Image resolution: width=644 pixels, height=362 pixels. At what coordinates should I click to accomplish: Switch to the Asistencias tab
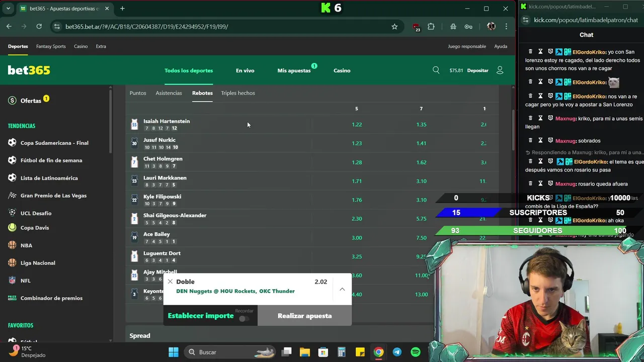[169, 93]
